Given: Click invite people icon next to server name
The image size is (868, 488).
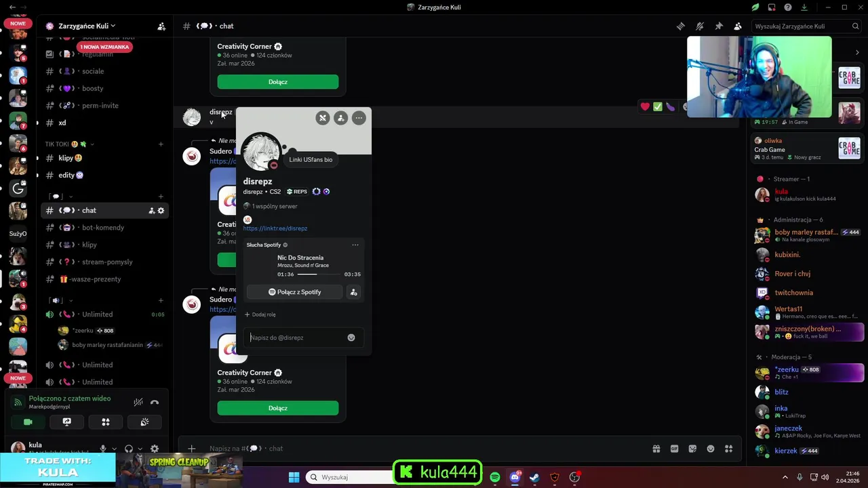Looking at the screenshot, I should click(x=161, y=26).
